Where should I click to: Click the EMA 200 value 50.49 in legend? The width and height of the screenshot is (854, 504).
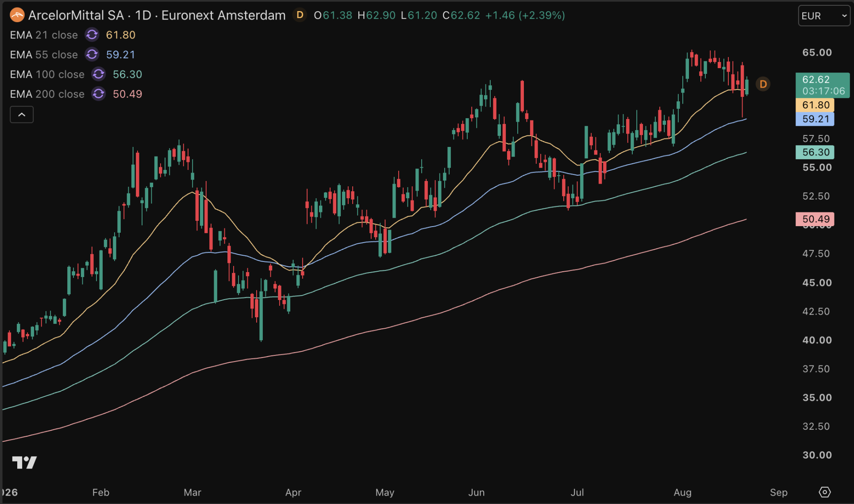point(127,94)
